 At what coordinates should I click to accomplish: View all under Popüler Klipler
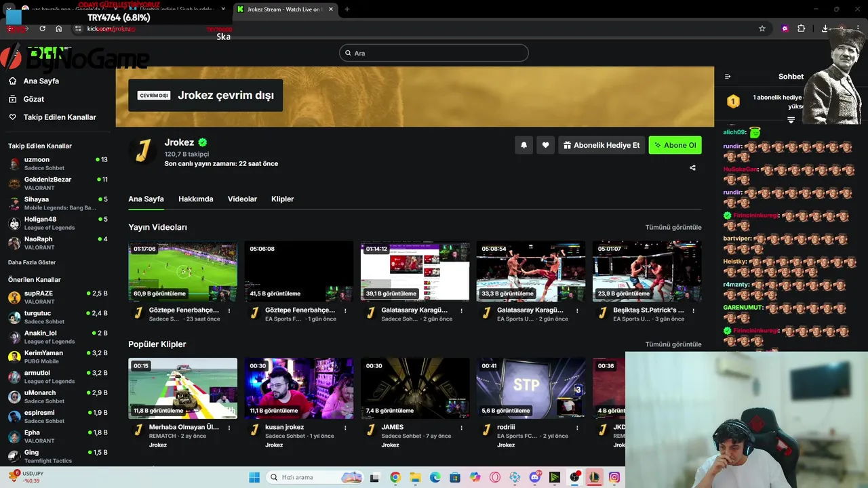tap(673, 344)
